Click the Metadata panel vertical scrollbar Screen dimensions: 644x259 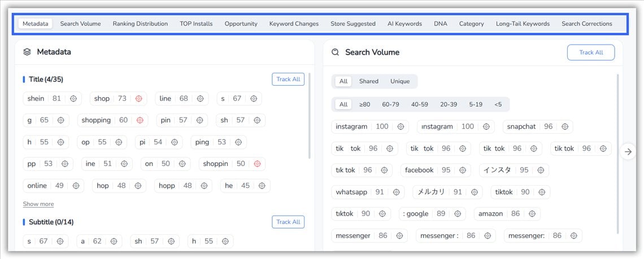309,116
